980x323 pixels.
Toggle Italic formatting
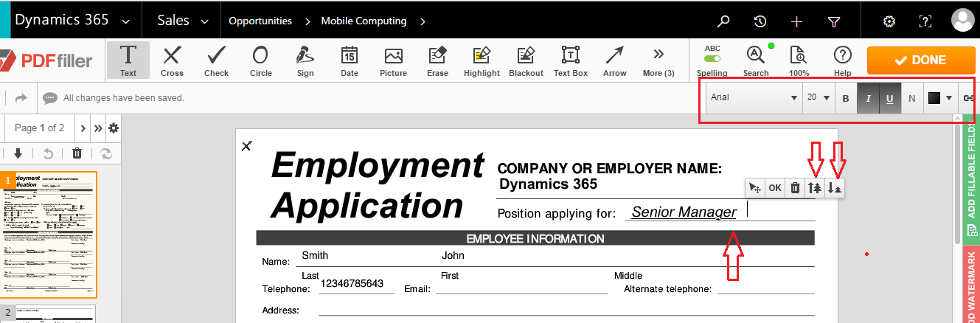(868, 98)
